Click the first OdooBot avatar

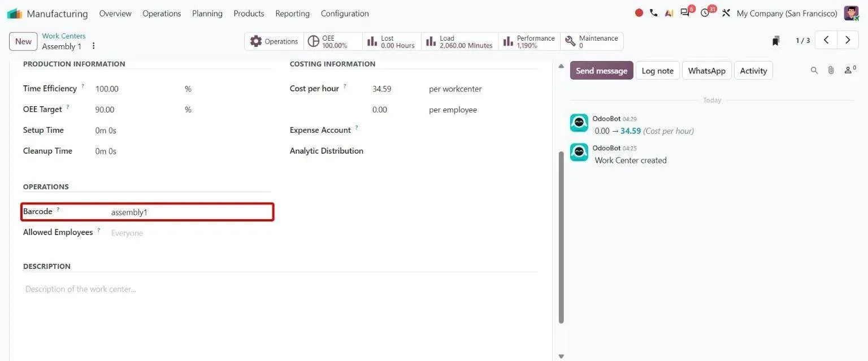579,123
